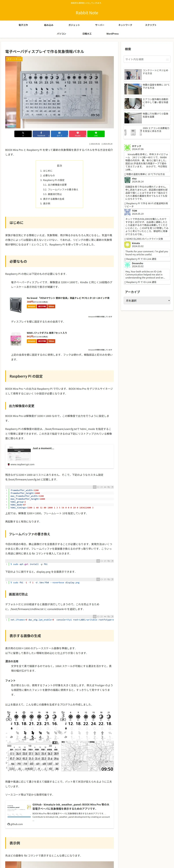Open the ガジェット menu item

[x=74, y=25]
